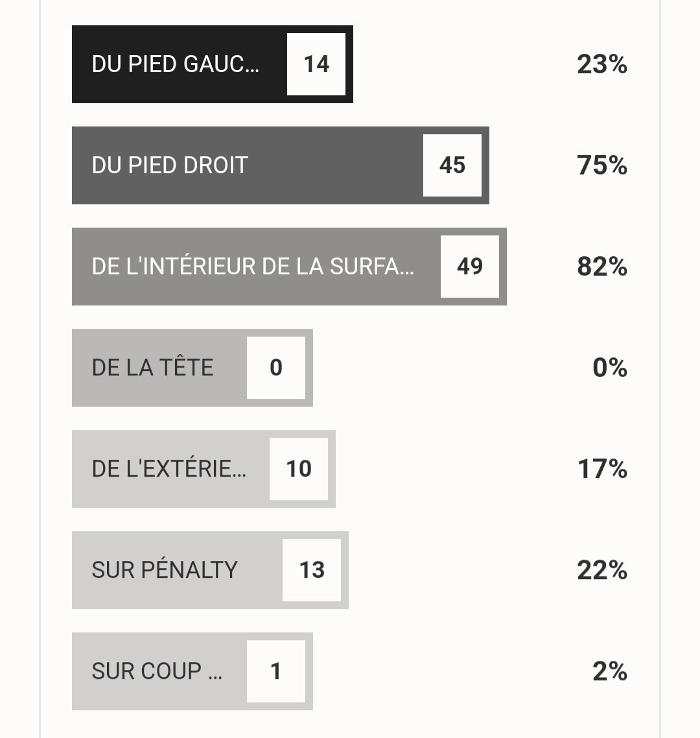
Task: Click the 2% percentage label
Action: 610,671
